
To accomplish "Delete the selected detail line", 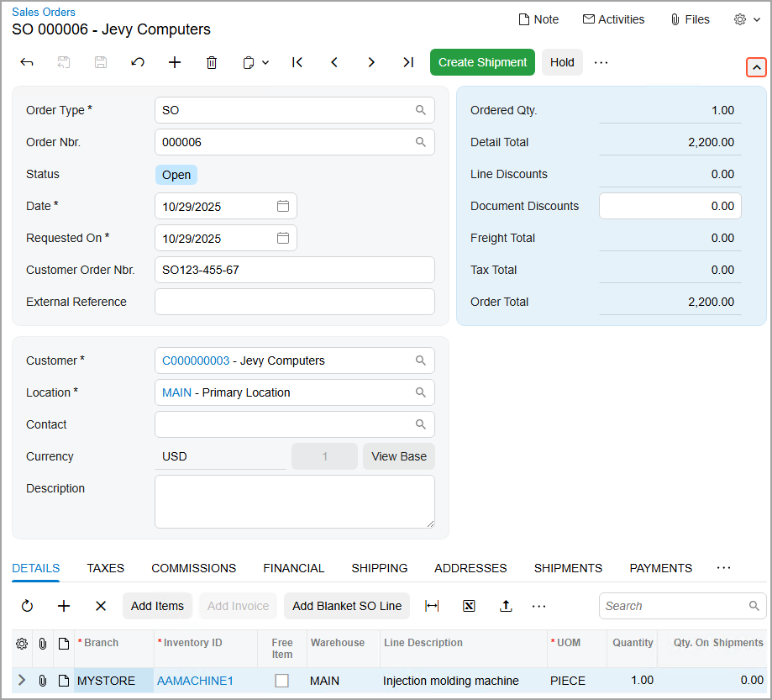I will click(x=101, y=607).
